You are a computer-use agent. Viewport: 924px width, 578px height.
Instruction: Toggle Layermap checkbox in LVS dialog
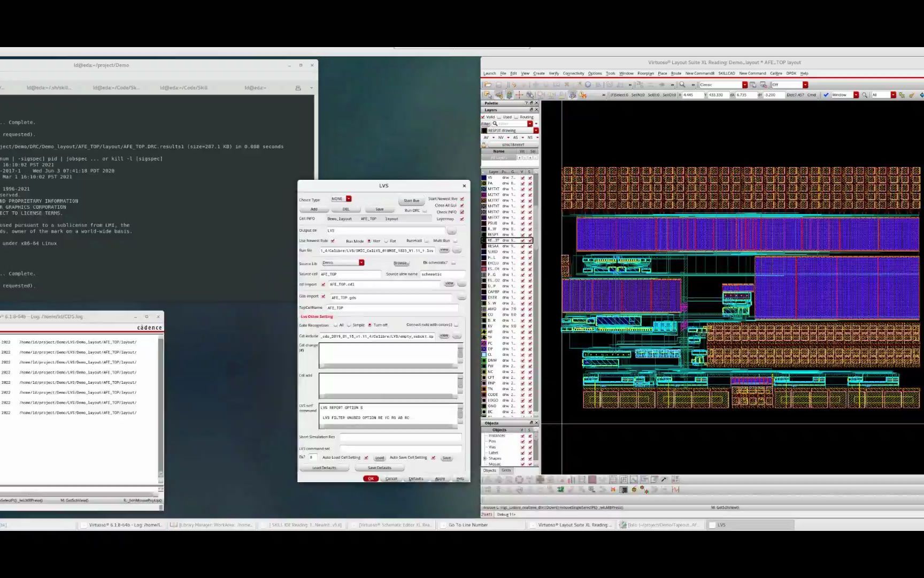tap(462, 218)
